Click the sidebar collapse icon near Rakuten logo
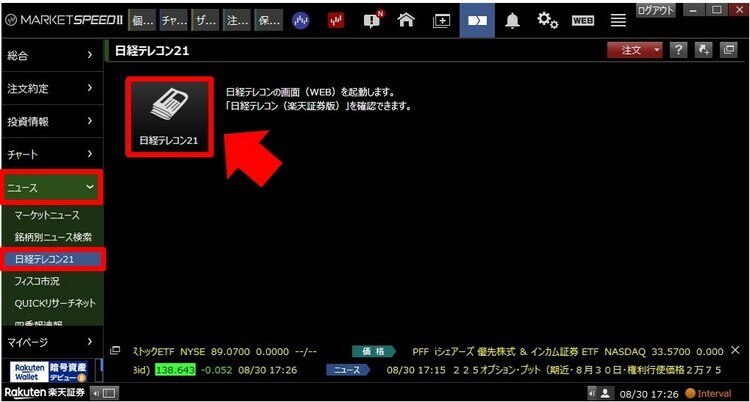The image size is (750, 402). (104, 393)
